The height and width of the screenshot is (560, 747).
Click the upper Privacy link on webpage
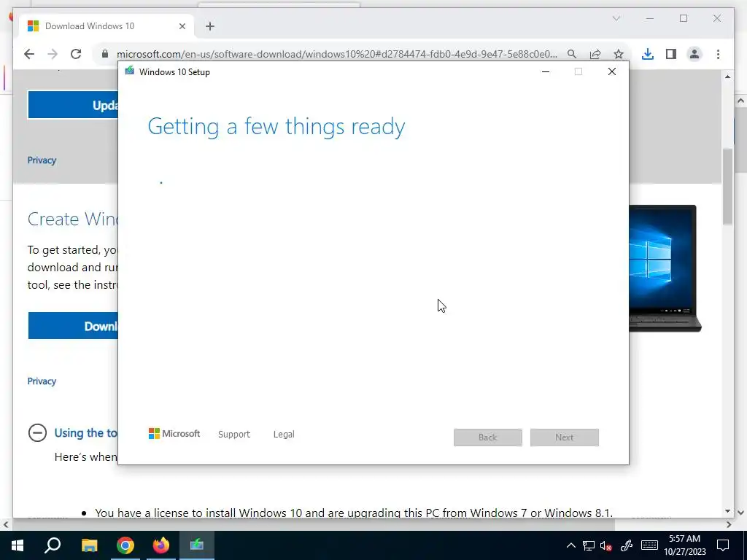point(42,160)
